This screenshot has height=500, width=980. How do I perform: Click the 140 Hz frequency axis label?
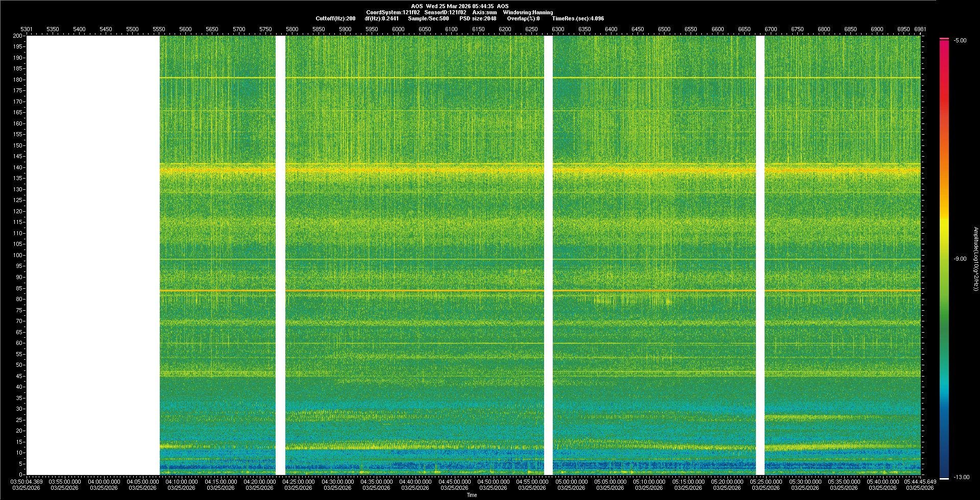(x=18, y=167)
